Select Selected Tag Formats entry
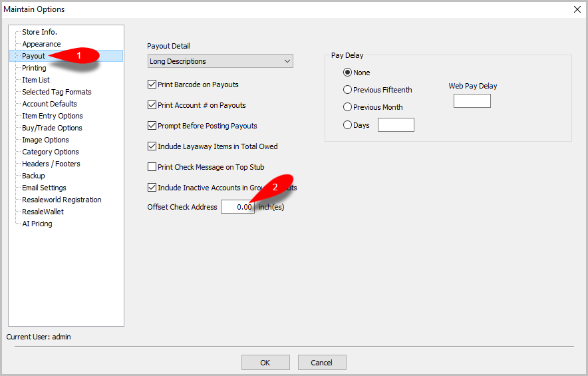Screen dimensions: 588x376 [57, 92]
